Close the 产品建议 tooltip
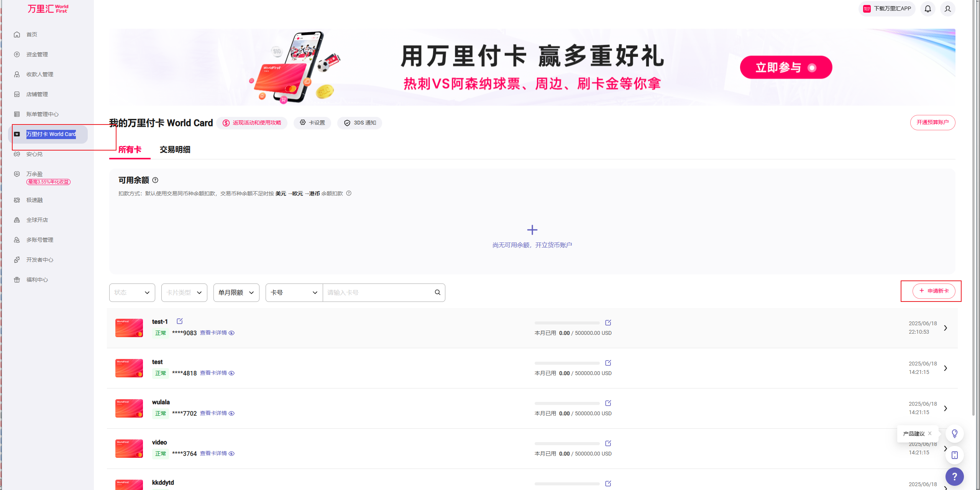 pyautogui.click(x=930, y=433)
